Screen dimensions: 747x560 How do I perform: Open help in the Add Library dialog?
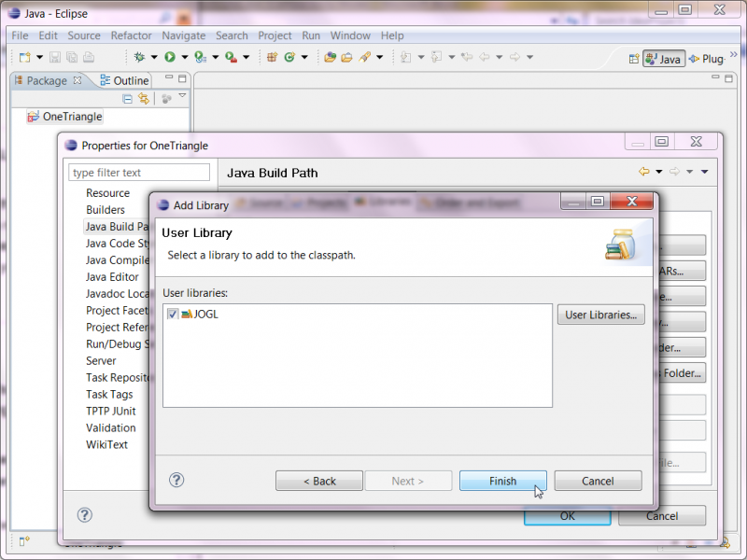[x=176, y=480]
